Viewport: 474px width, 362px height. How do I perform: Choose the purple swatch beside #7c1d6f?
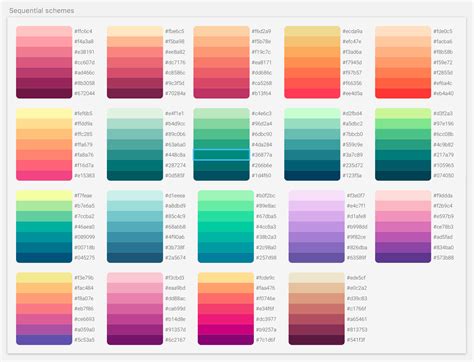coord(226,340)
